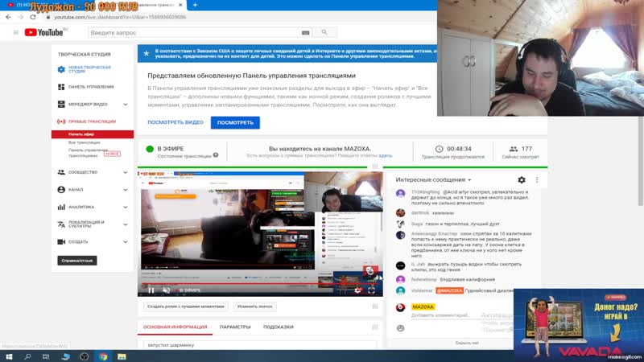
Task: Open chat three-dot options menu
Action: click(x=536, y=180)
